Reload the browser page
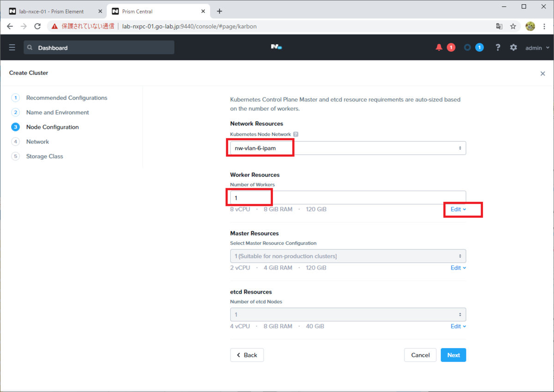Image resolution: width=554 pixels, height=392 pixels. click(x=38, y=26)
